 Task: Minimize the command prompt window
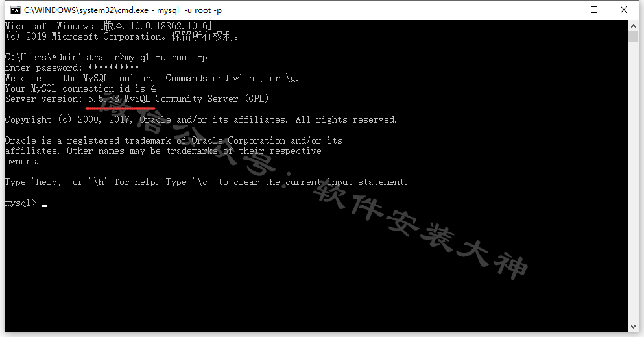click(x=565, y=10)
